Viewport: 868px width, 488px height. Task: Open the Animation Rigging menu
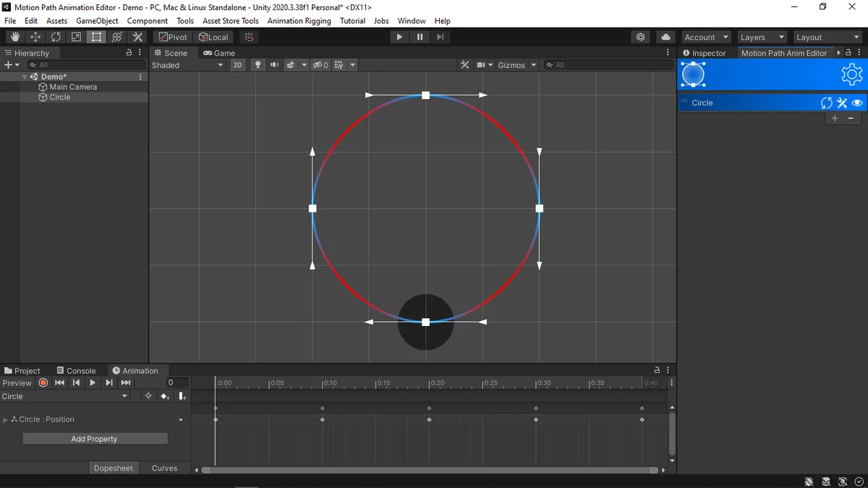pos(299,20)
